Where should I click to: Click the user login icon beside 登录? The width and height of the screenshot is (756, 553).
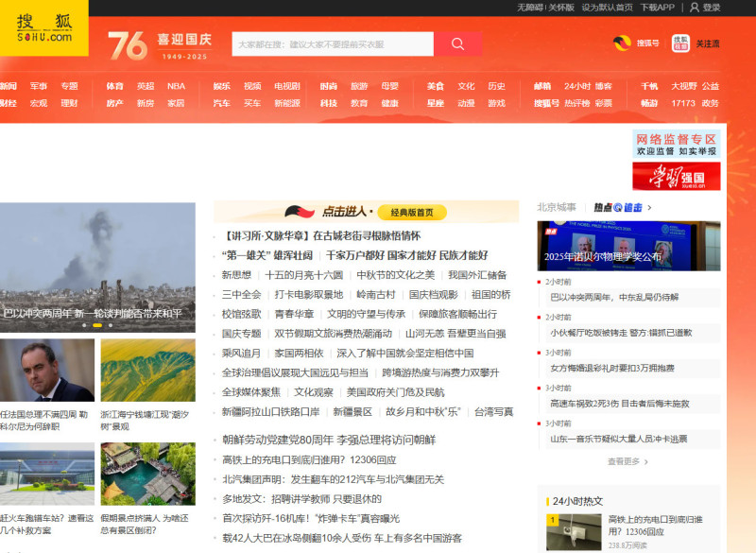[x=695, y=8]
